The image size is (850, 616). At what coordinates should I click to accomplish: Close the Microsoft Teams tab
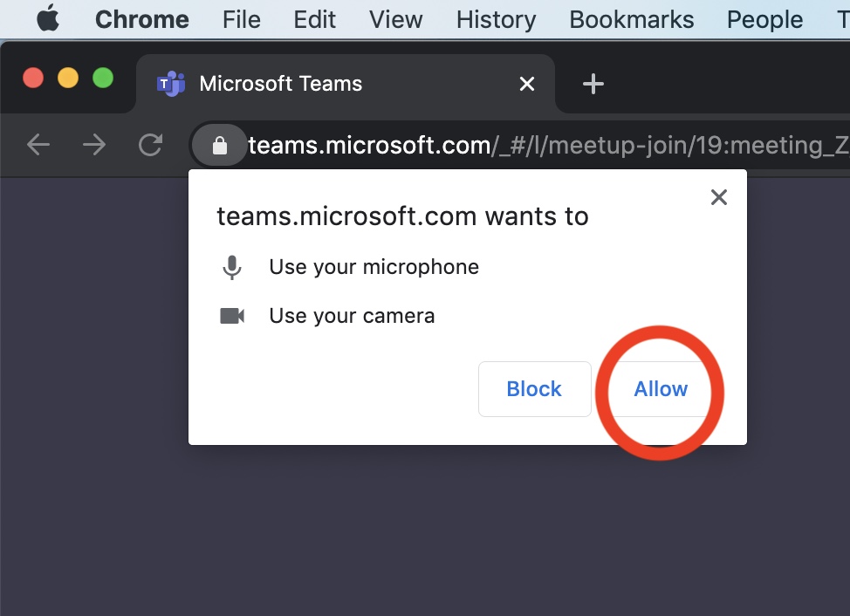tap(527, 84)
